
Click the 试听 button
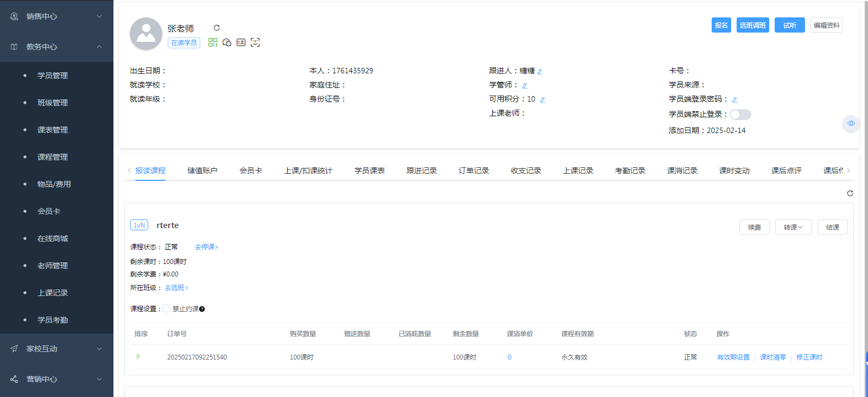point(790,25)
